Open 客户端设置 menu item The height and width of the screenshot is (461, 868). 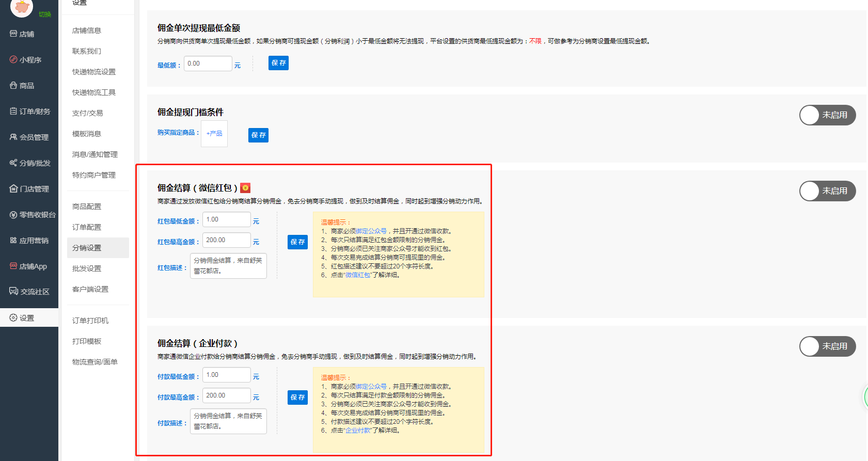(90, 289)
